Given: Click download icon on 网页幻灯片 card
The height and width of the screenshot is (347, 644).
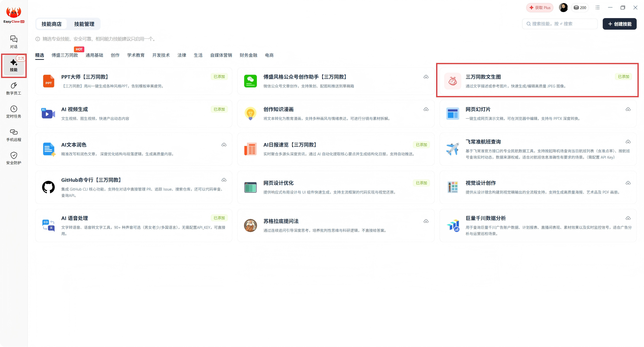Looking at the screenshot, I should click(x=628, y=109).
